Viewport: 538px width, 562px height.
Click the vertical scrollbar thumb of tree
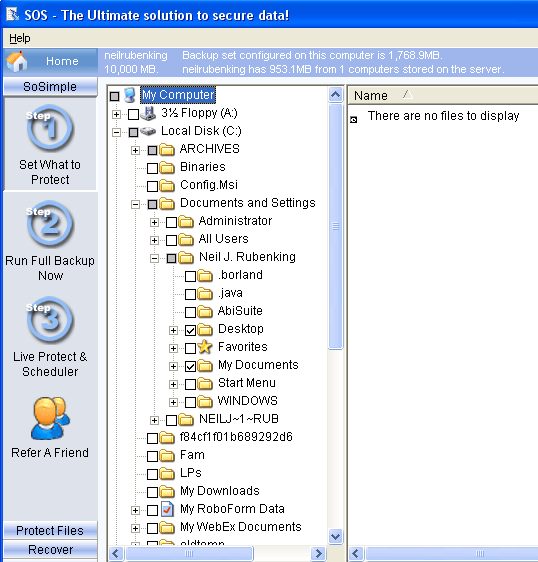pos(335,226)
